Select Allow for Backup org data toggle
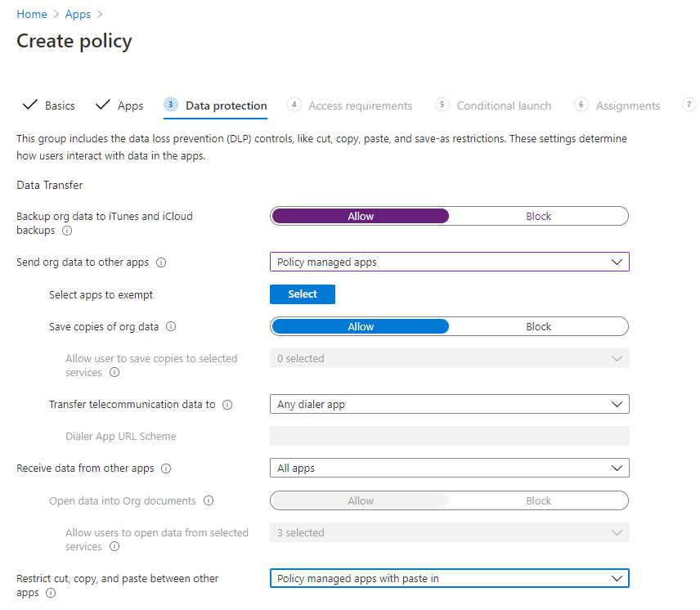 361,216
